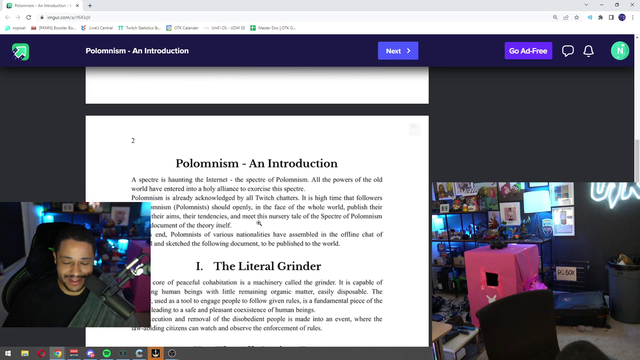Open Spotify from the taskbar
Image resolution: width=640 pixels, height=360 pixels.
point(107,353)
